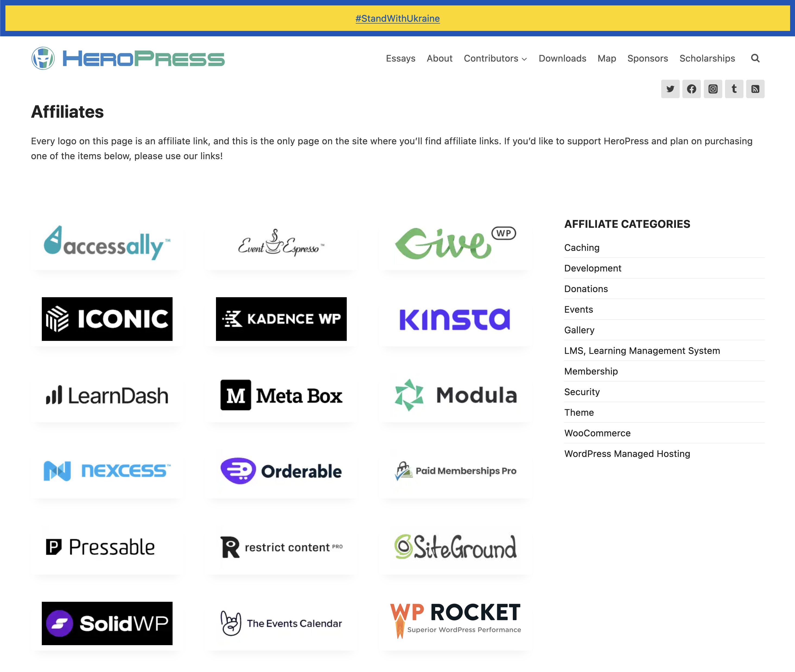Open the HeroPress Twitter profile
This screenshot has height=672, width=795.
[670, 89]
